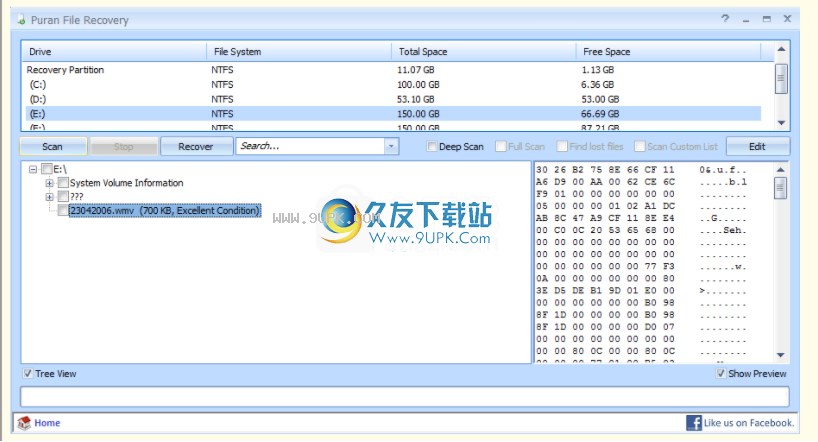
Task: Check the ??? folder checkbox
Action: coord(63,196)
